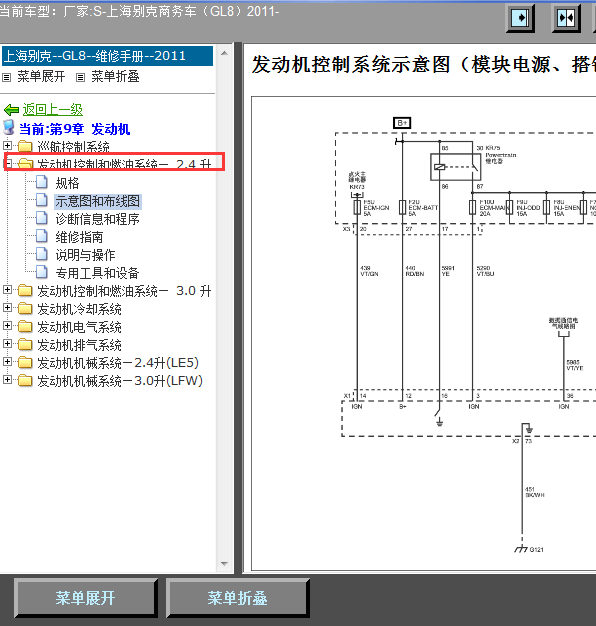596x626 pixels.
Task: Click page icon next to 专用工具和设备
Action: (42, 271)
